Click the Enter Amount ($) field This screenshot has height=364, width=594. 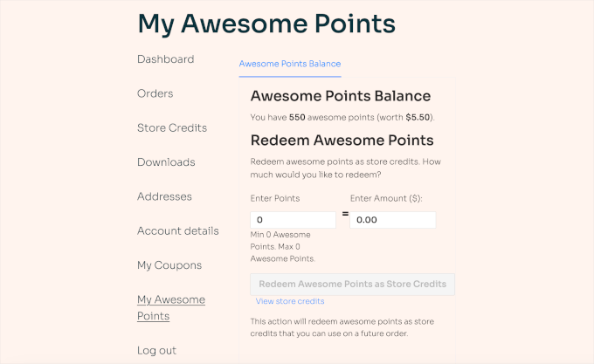point(392,220)
